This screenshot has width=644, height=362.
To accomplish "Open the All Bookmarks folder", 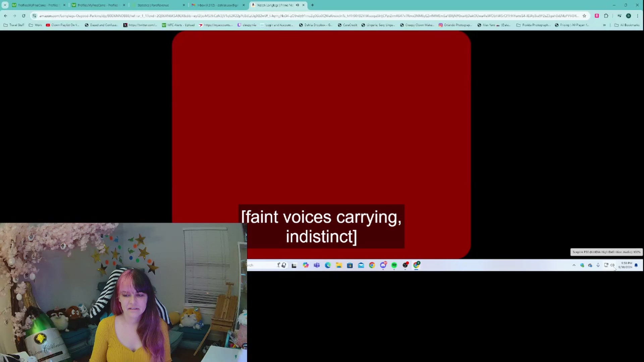I will pos(627,25).
